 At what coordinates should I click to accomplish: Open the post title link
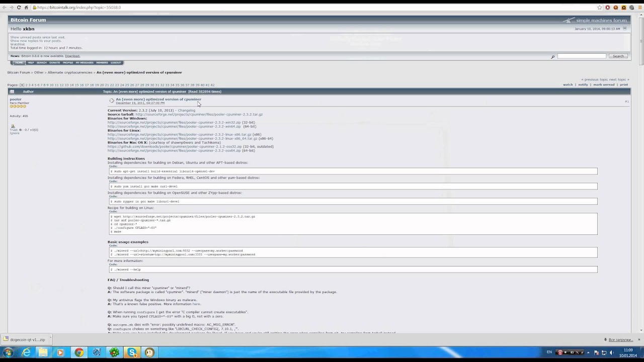click(158, 99)
